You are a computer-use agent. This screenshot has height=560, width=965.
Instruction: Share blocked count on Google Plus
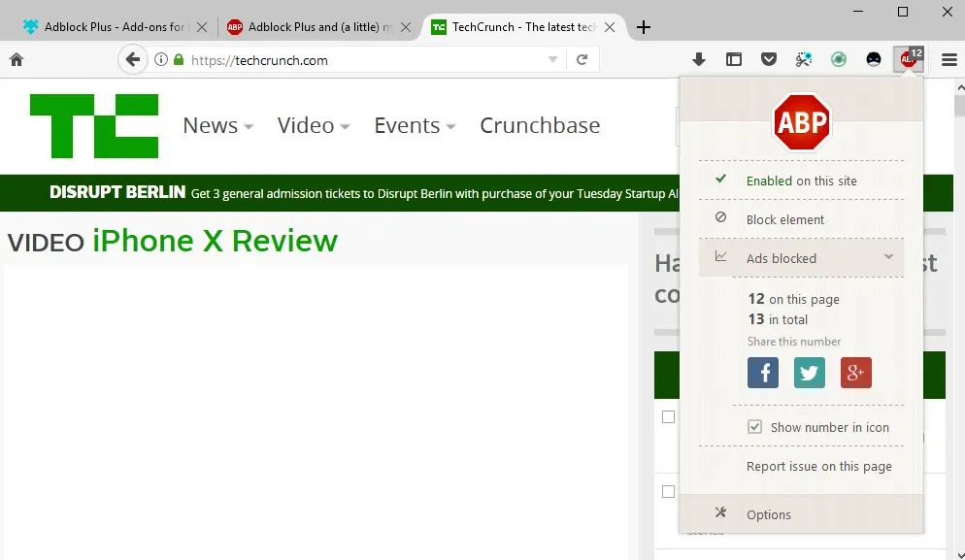[856, 373]
